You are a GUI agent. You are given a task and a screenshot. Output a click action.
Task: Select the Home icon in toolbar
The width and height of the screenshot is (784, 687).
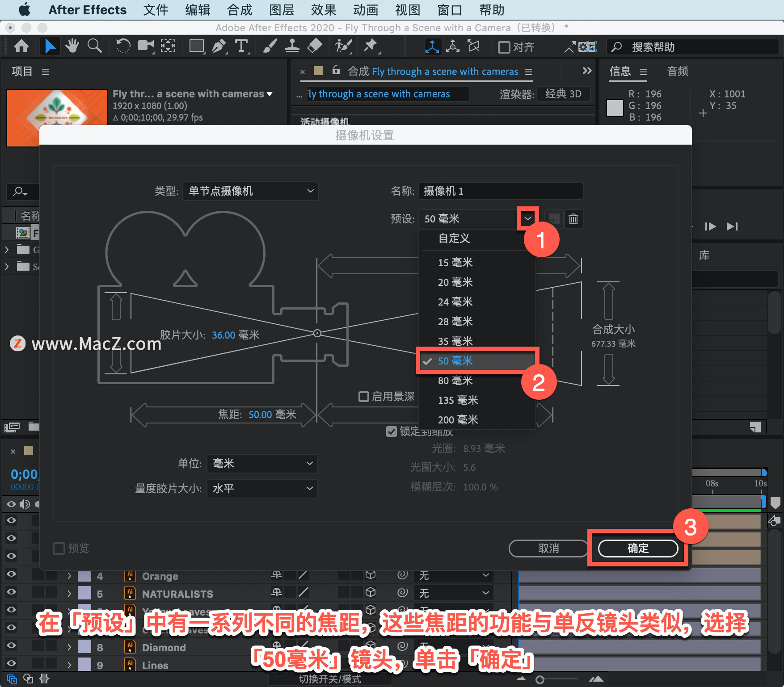(21, 46)
